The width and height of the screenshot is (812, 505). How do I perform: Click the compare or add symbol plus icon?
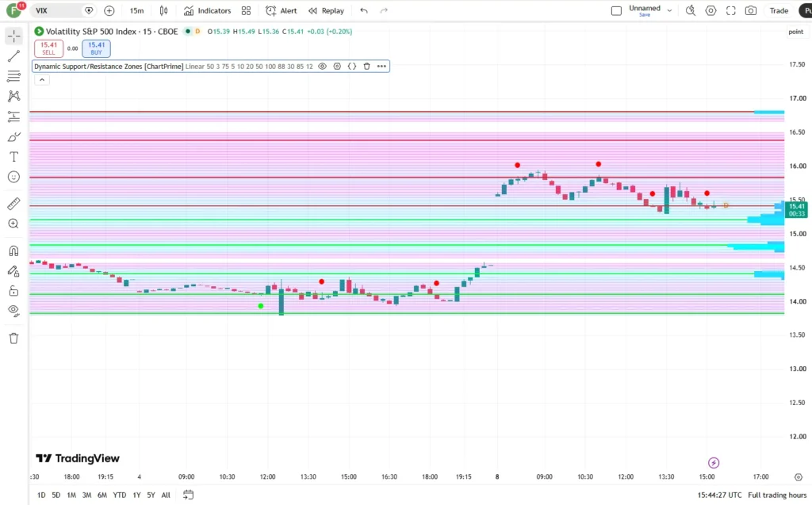[x=109, y=10]
